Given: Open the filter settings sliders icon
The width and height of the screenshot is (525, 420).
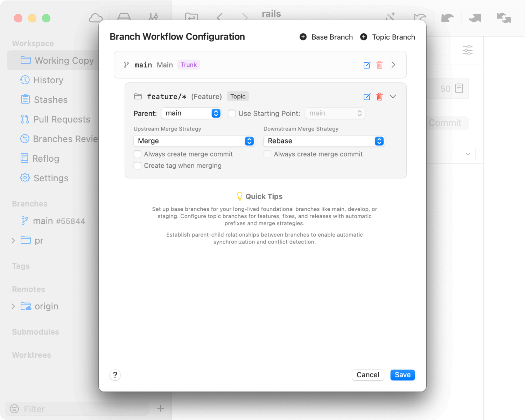Looking at the screenshot, I should point(468,50).
